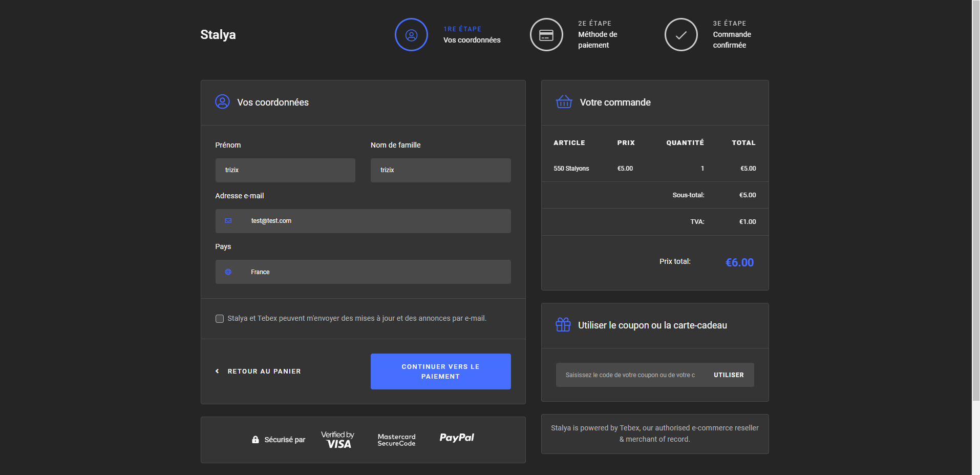Viewport: 980px width, 475px height.
Task: Click the payment method card icon
Action: [546, 35]
